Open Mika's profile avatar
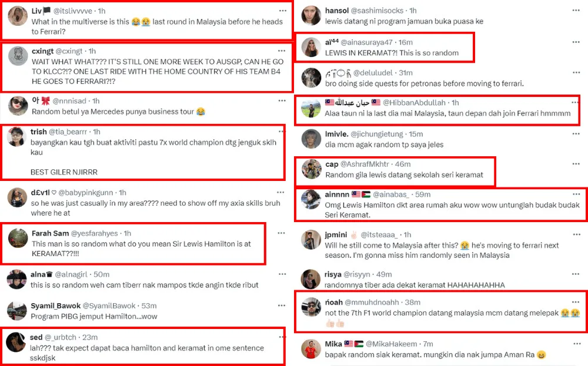Image resolution: width=588 pixels, height=366 pixels. [310, 348]
